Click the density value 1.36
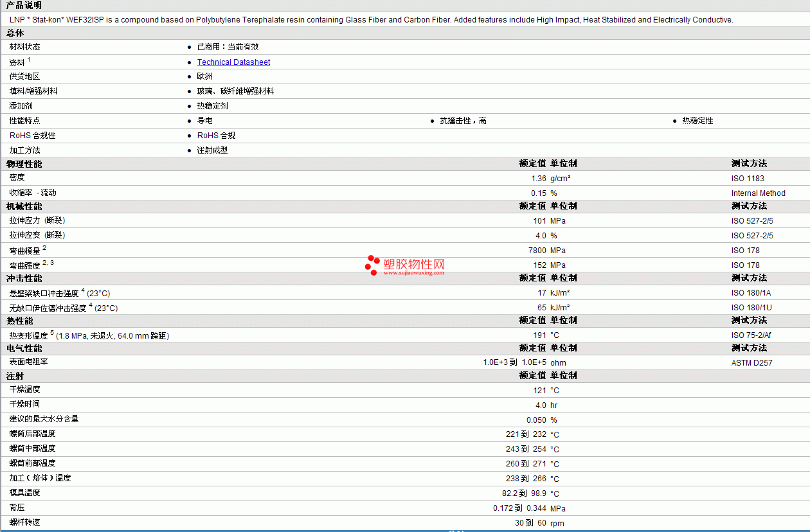The image size is (810, 532). click(539, 179)
